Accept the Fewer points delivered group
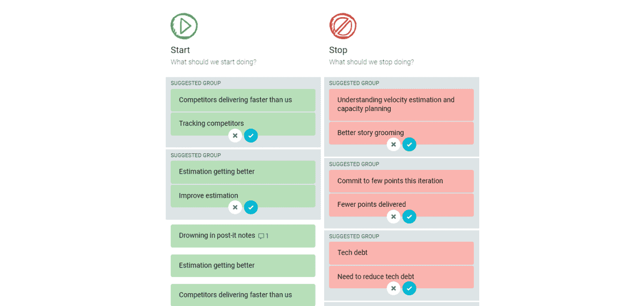644x306 pixels. pyautogui.click(x=409, y=217)
